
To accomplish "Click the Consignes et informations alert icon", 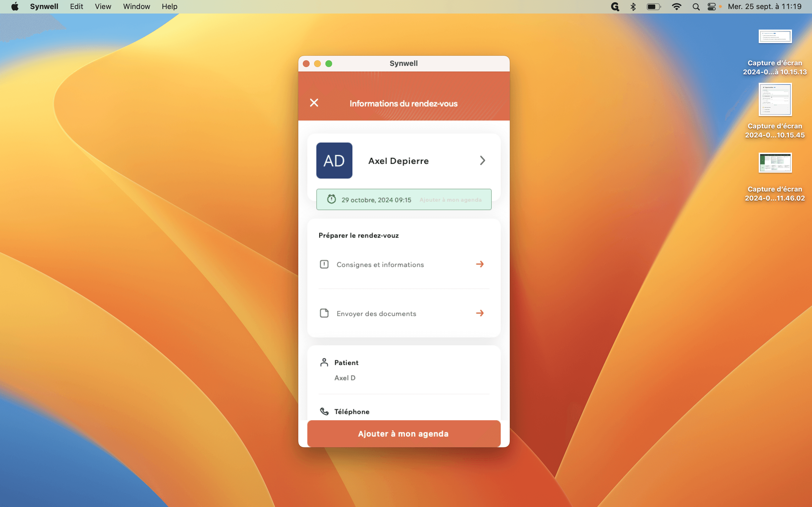I will [324, 264].
